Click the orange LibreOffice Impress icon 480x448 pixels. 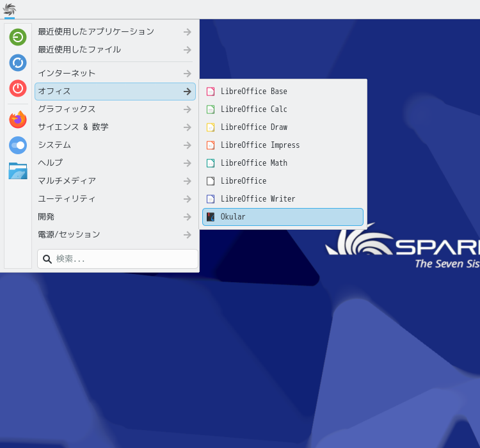click(211, 145)
